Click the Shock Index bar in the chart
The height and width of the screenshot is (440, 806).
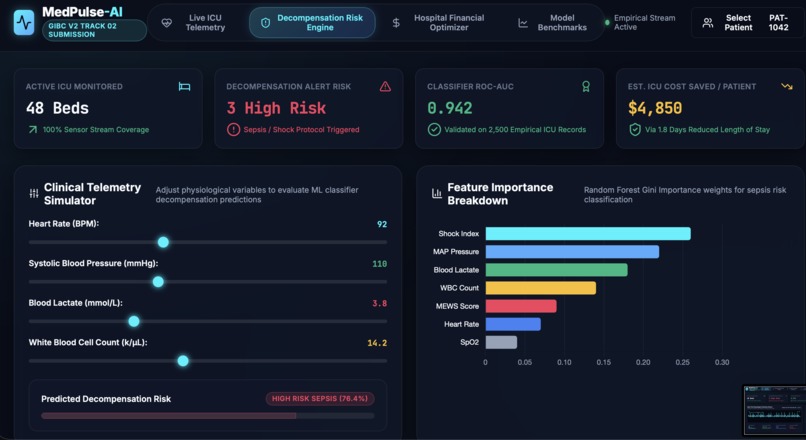[x=588, y=234]
